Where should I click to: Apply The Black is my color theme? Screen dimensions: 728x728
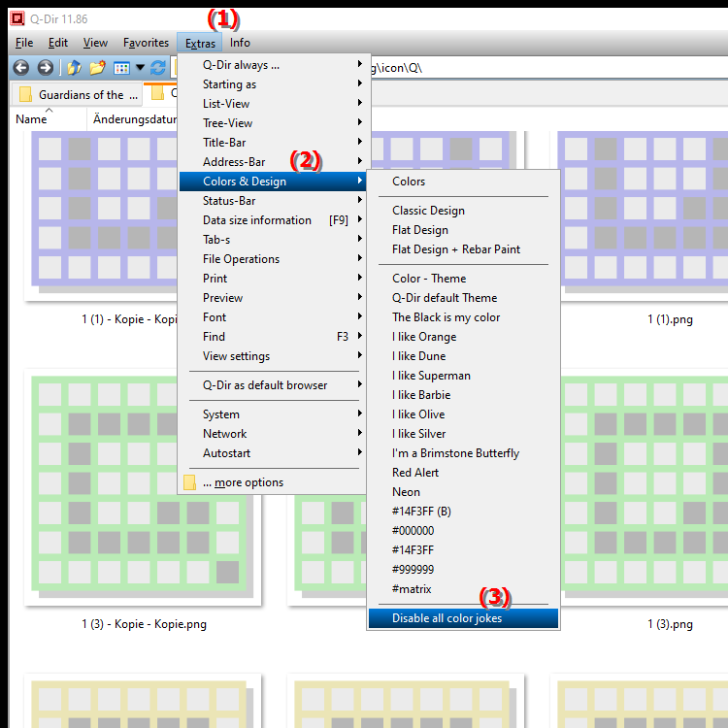(x=463, y=317)
